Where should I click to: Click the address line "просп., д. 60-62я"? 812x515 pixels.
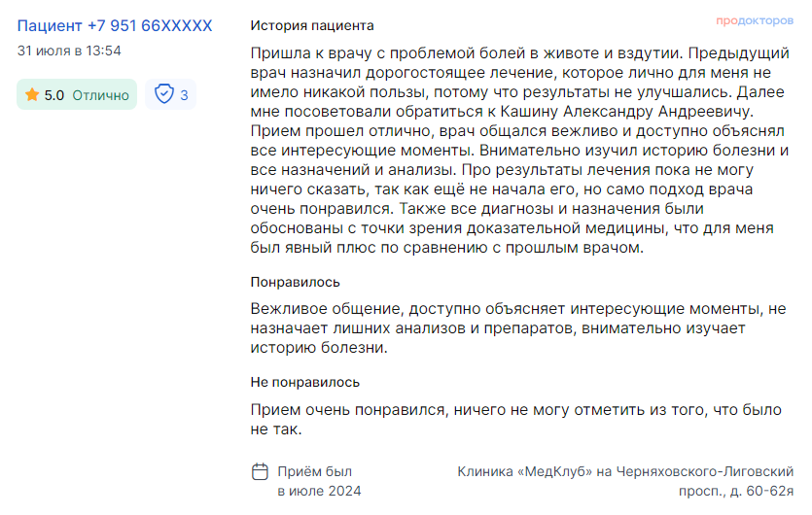click(x=736, y=491)
